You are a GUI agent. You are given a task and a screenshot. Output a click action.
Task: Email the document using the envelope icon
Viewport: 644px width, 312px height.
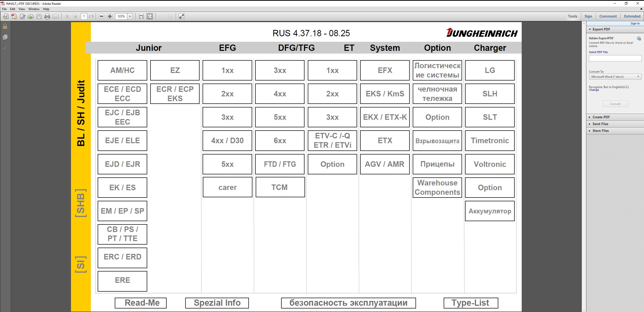coord(56,16)
